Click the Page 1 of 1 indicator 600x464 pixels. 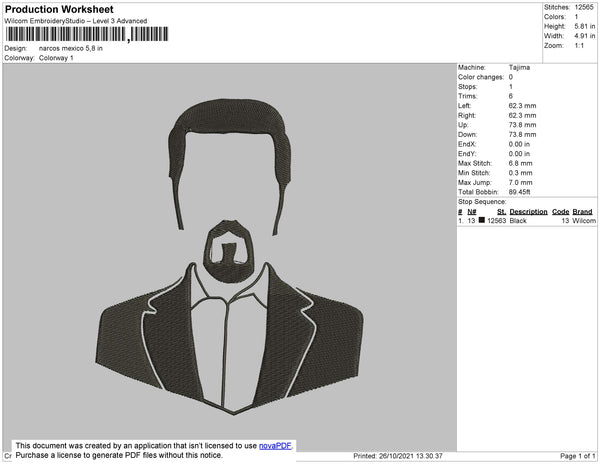(x=577, y=456)
